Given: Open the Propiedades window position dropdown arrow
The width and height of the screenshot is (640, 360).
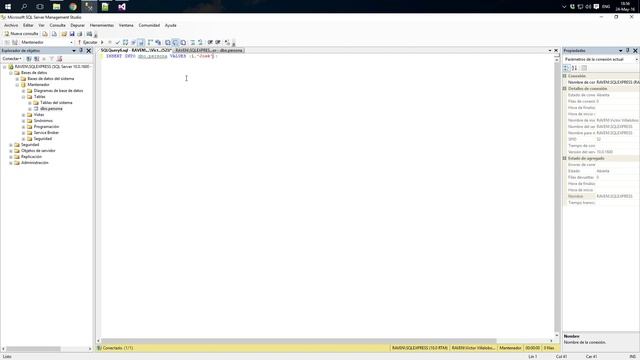Looking at the screenshot, I should pyautogui.click(x=620, y=51).
